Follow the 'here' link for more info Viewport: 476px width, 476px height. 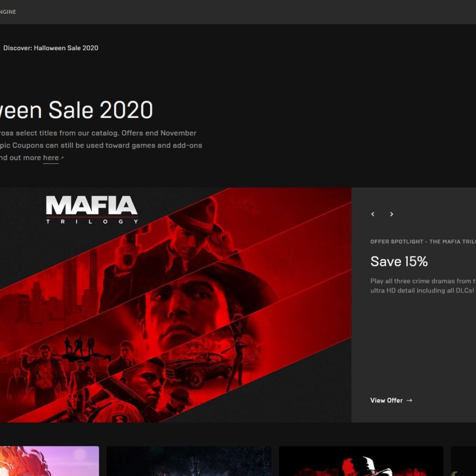51,158
